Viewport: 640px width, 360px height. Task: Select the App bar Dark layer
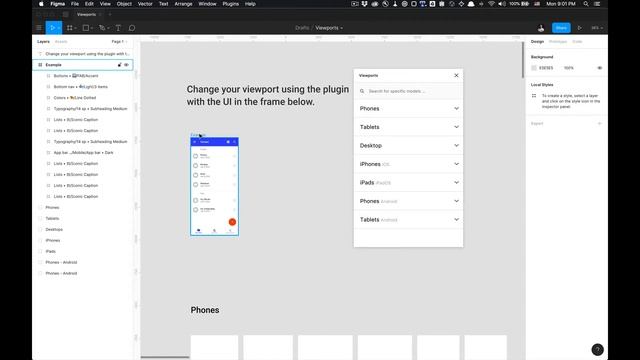(83, 153)
